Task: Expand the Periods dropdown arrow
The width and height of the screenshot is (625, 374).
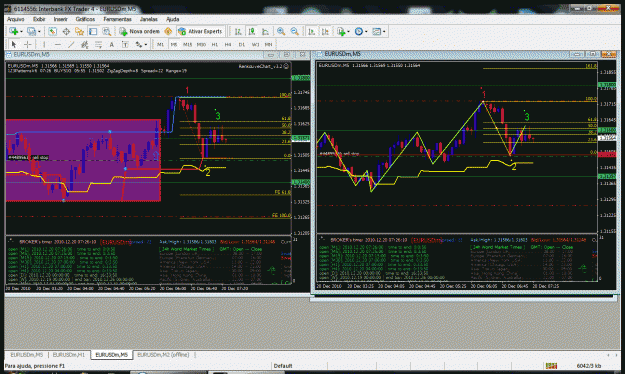Action: pos(366,31)
